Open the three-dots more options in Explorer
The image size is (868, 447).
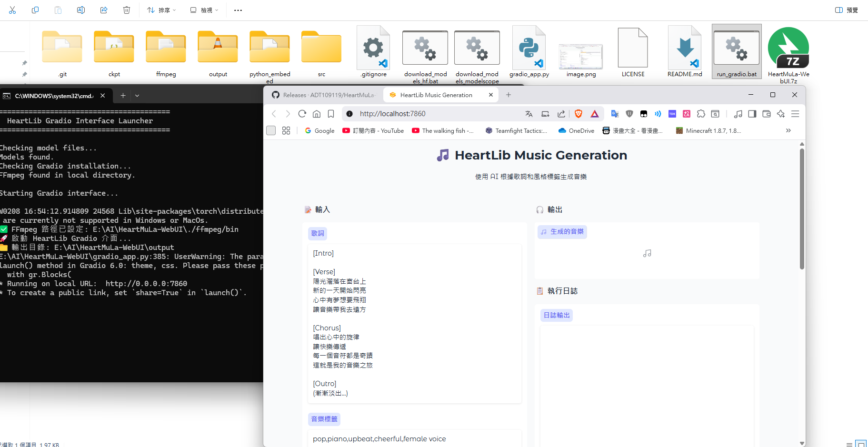click(x=238, y=10)
